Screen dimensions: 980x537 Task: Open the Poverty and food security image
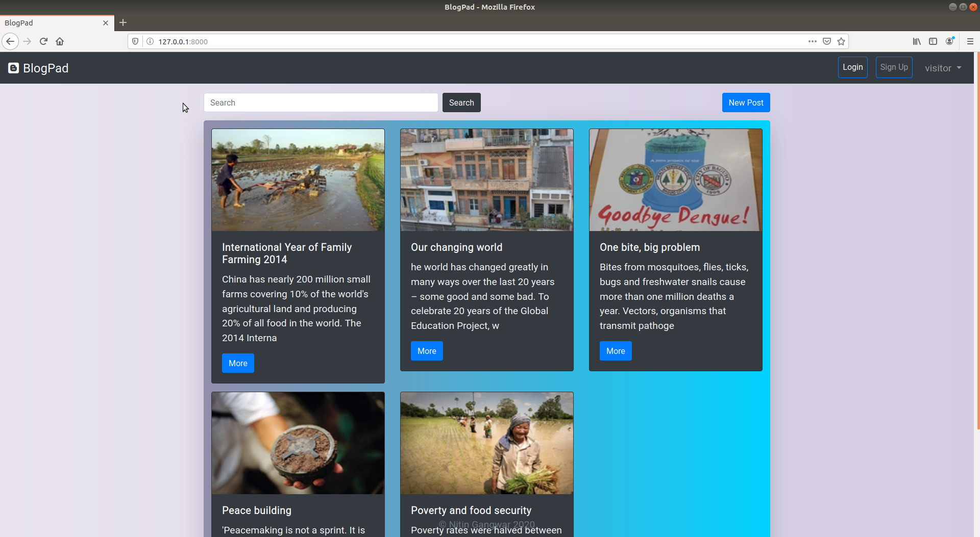[487, 443]
